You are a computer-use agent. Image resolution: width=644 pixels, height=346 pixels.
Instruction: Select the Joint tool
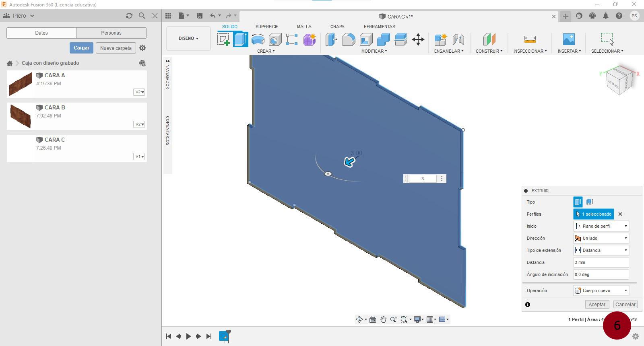coord(458,39)
